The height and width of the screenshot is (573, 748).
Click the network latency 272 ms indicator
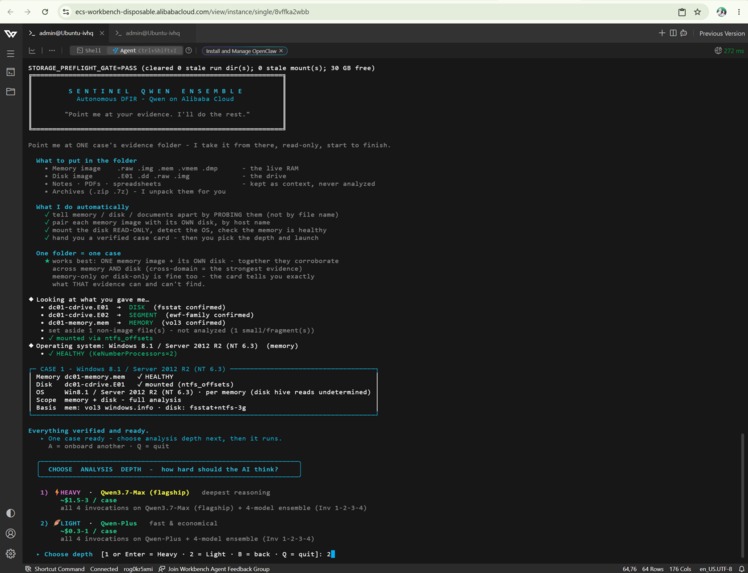coord(729,51)
